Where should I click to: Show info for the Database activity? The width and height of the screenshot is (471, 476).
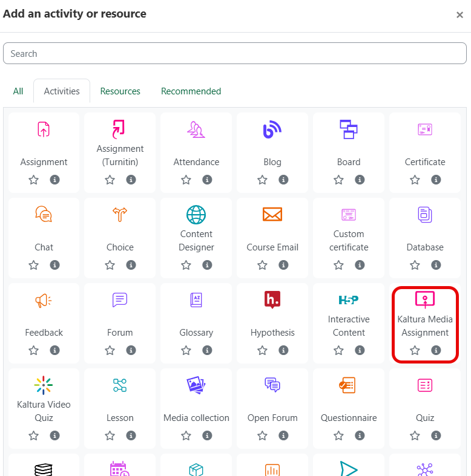pos(436,265)
